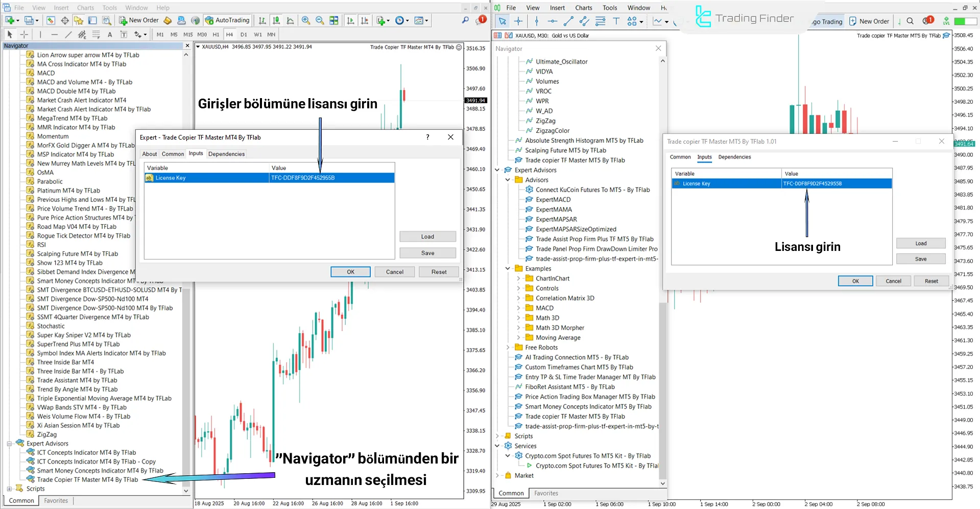Click OK in the MT4 Expert dialog

350,272
